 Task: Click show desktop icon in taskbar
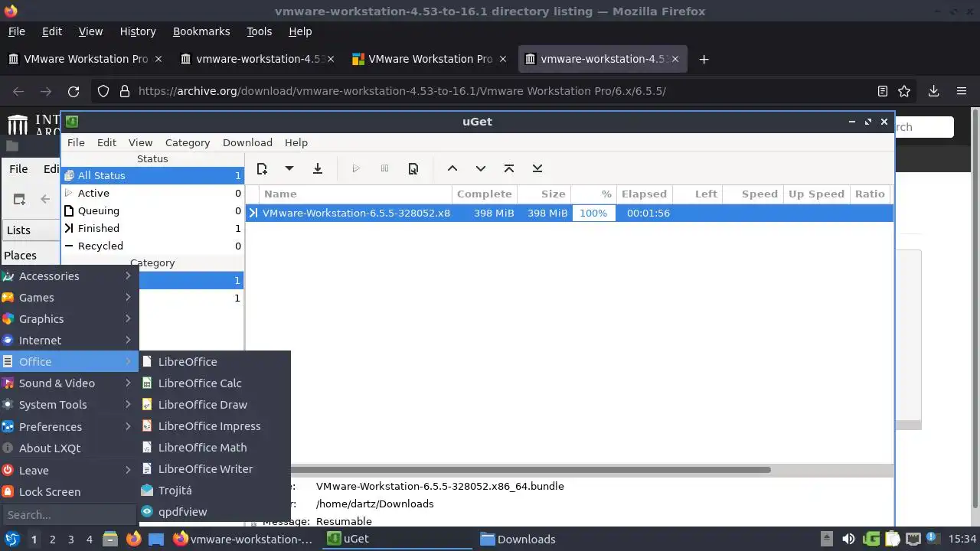coord(156,539)
